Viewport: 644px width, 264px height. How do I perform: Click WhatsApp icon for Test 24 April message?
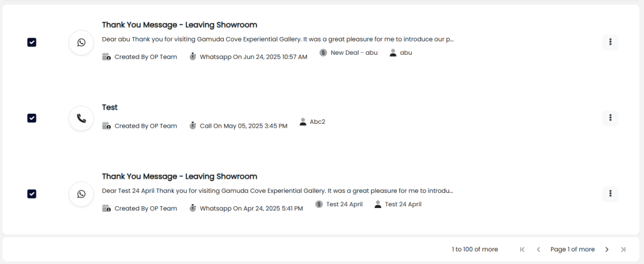pyautogui.click(x=81, y=194)
